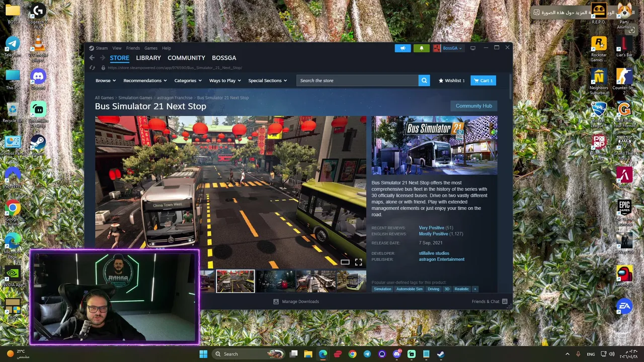
Task: Click the Simulation Games breadcrumb link
Action: click(135, 98)
